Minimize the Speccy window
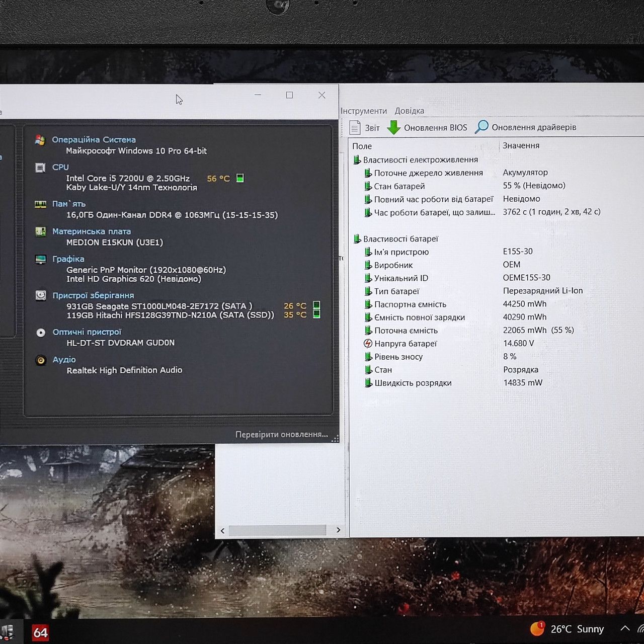 tap(258, 95)
